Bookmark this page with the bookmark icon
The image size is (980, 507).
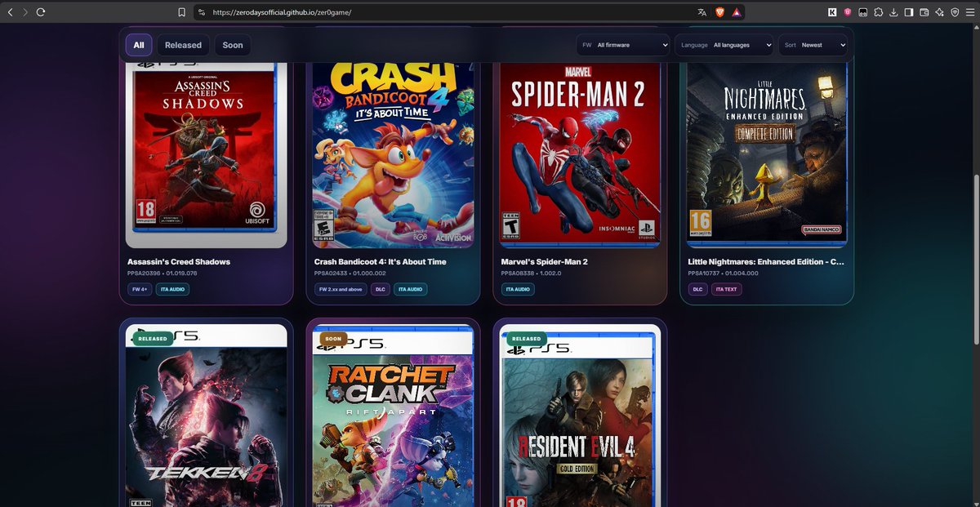pos(181,12)
